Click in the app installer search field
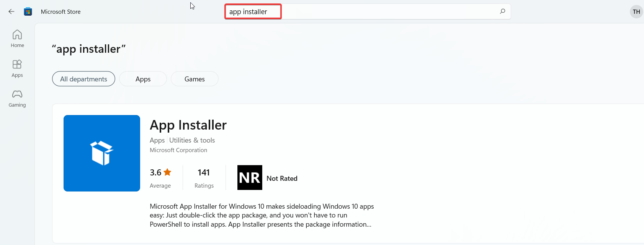 click(x=345, y=11)
